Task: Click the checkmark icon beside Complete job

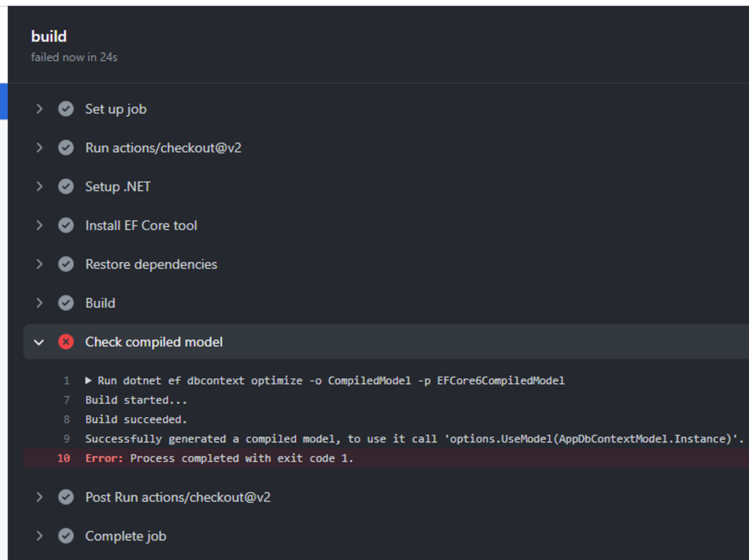Action: 66,536
